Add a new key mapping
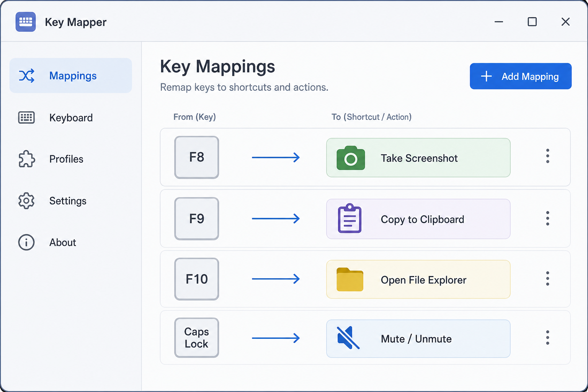This screenshot has height=392, width=588. [x=521, y=76]
